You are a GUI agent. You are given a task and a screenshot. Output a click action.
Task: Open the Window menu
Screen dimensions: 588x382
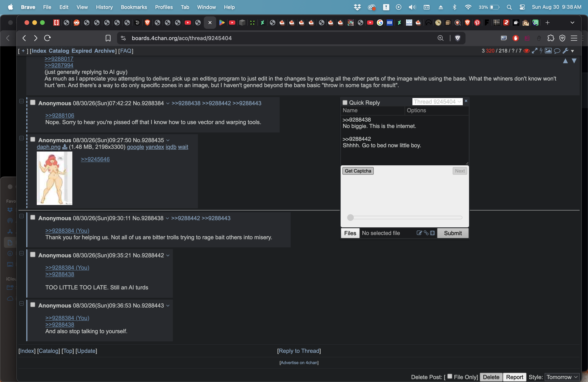pyautogui.click(x=206, y=7)
